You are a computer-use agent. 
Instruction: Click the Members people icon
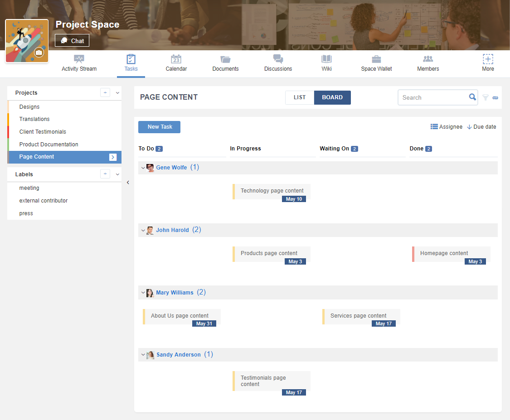click(x=428, y=59)
